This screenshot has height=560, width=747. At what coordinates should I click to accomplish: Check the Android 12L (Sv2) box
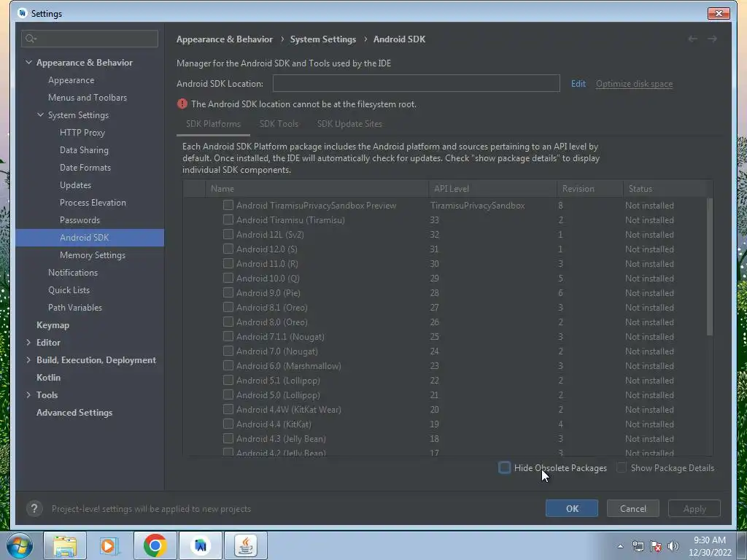point(228,234)
